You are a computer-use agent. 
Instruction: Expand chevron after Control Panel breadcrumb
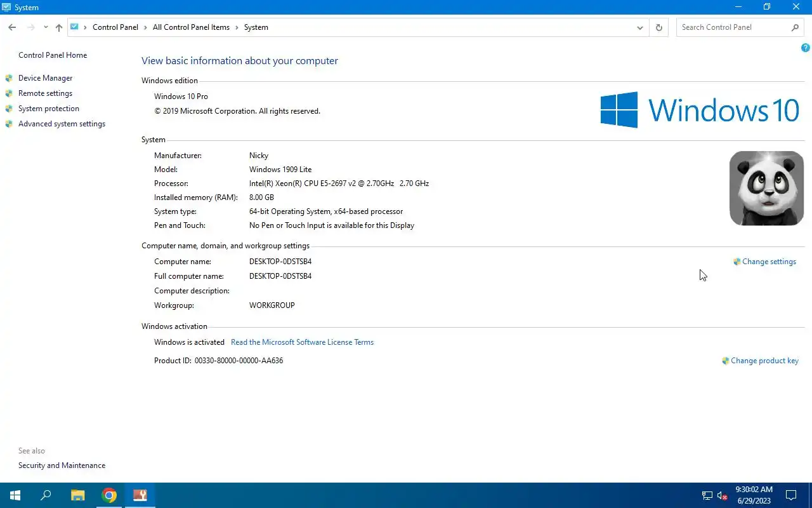146,27
